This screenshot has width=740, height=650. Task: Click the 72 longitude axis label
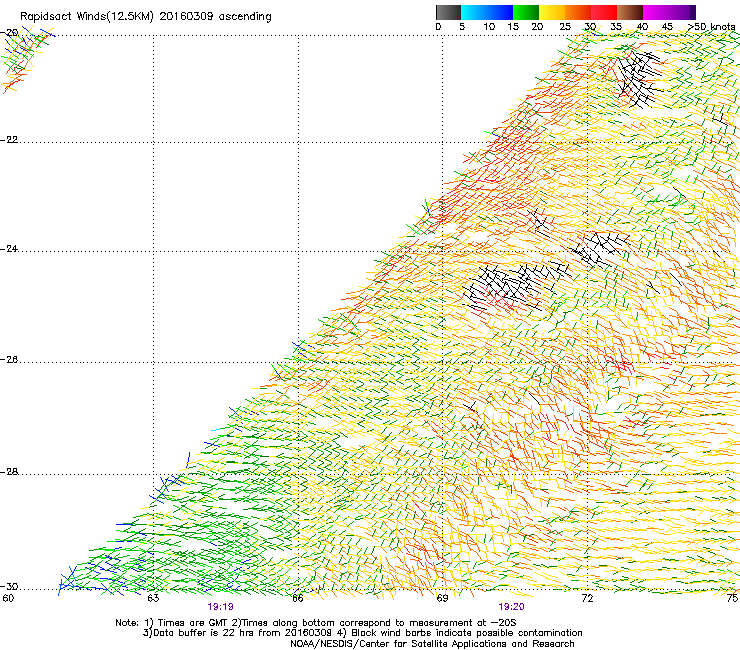coord(587,598)
